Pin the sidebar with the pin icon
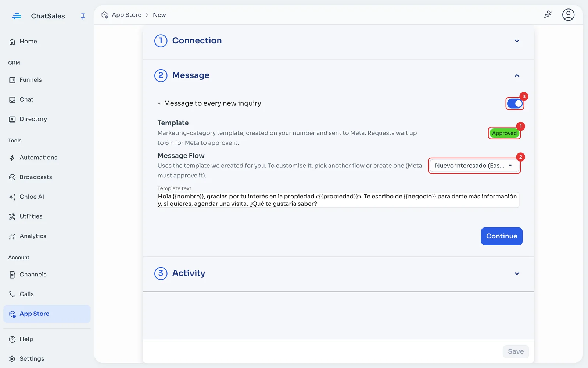 coord(83,16)
